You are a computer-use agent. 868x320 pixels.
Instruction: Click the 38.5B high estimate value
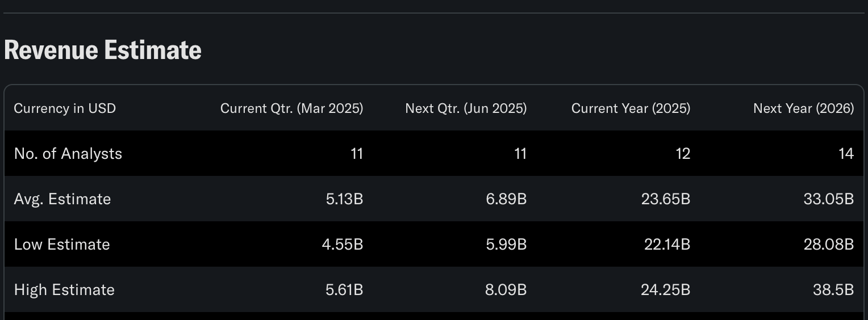[833, 290]
